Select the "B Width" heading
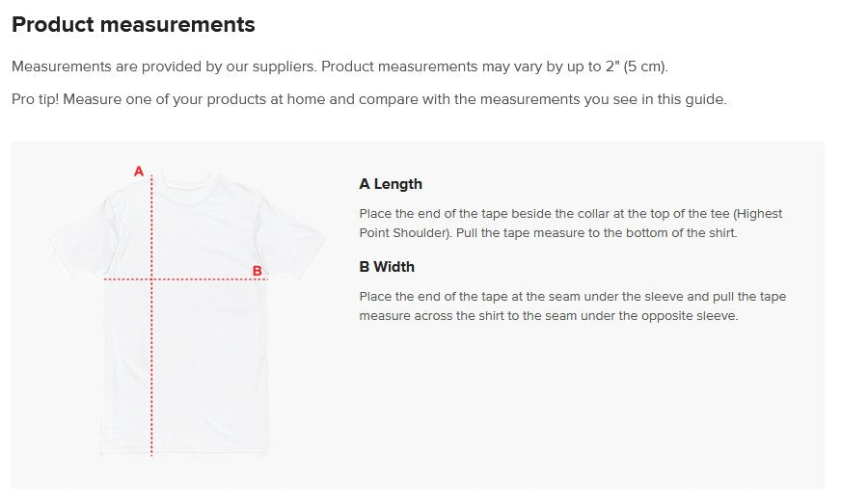Screen dimensions: 841x504 pos(387,267)
